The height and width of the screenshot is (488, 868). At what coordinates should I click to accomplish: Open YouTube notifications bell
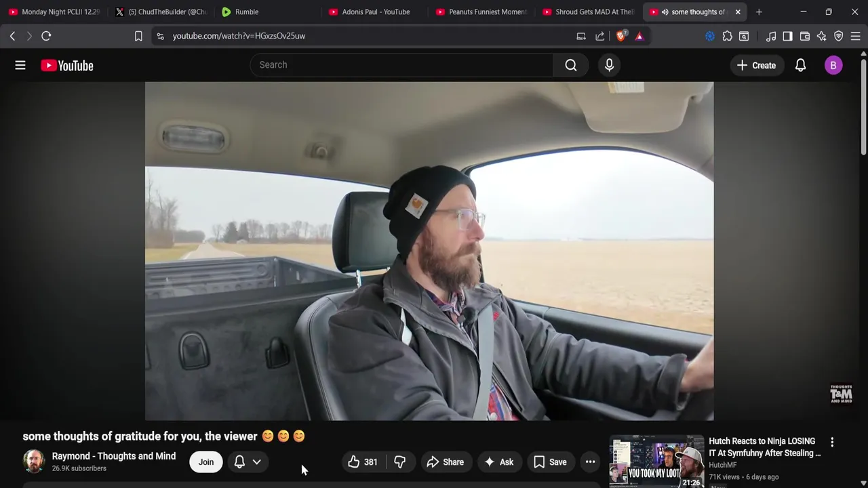pyautogui.click(x=800, y=65)
